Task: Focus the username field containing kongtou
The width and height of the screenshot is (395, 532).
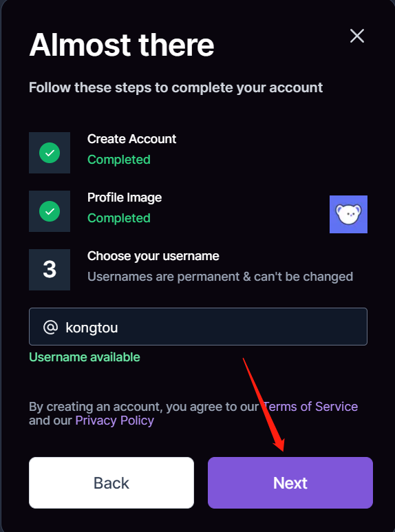Action: (198, 326)
